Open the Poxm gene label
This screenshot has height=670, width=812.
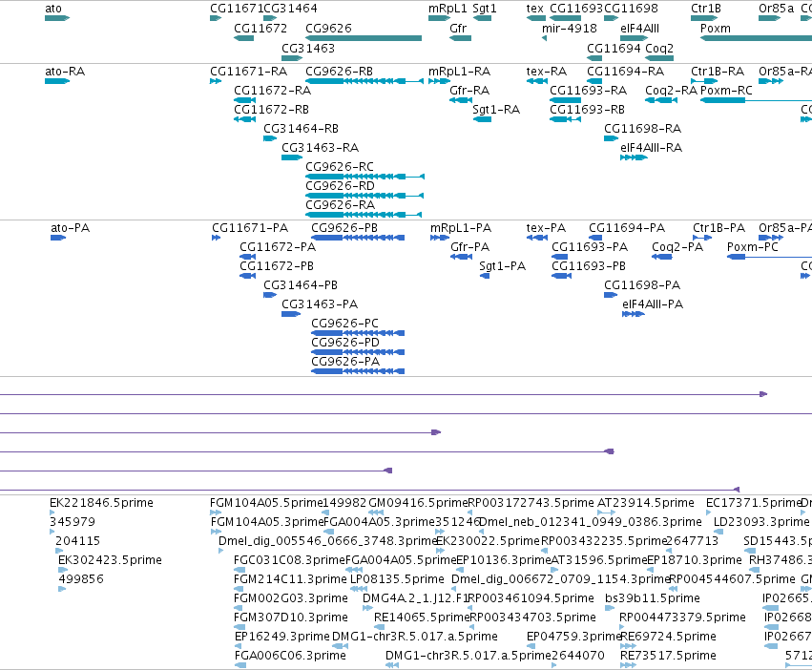click(x=716, y=28)
